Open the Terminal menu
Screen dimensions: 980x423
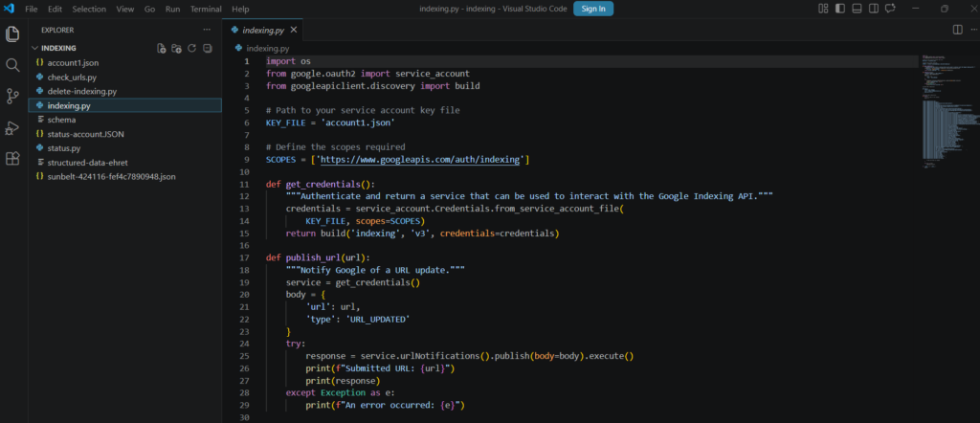click(205, 9)
